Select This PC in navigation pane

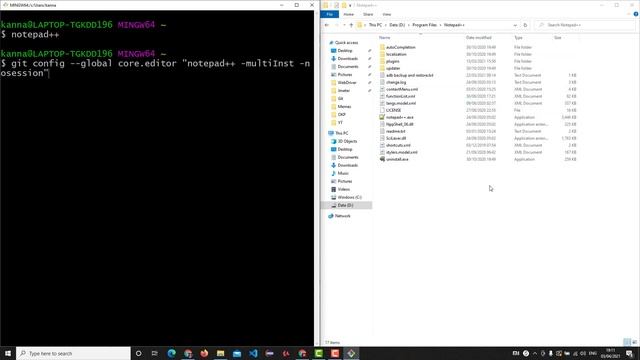tap(342, 133)
